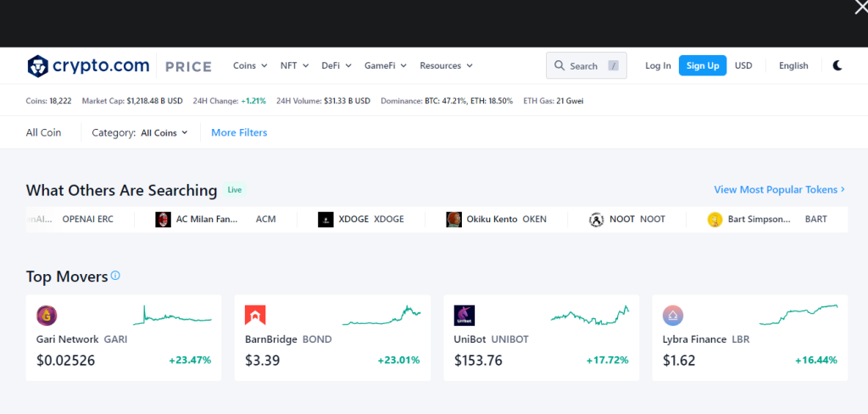Click the PRICE section label

point(189,67)
